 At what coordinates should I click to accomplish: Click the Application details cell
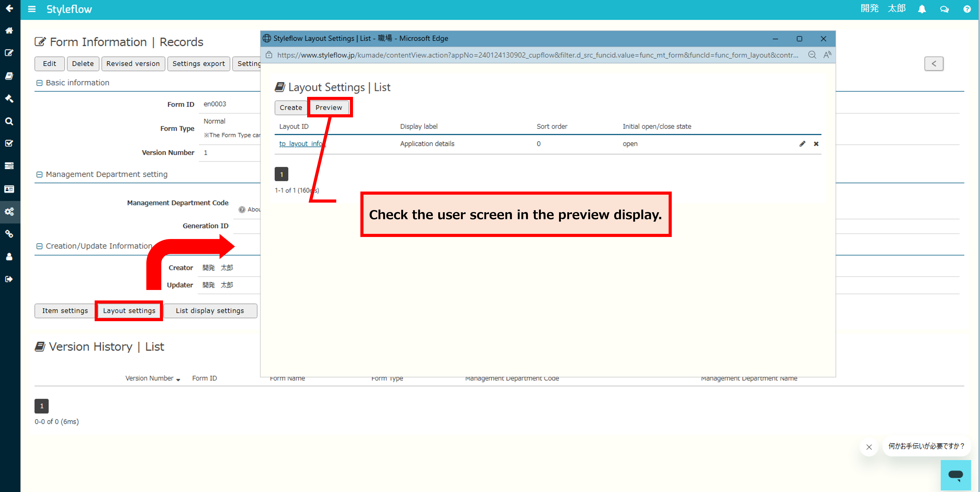coord(427,144)
